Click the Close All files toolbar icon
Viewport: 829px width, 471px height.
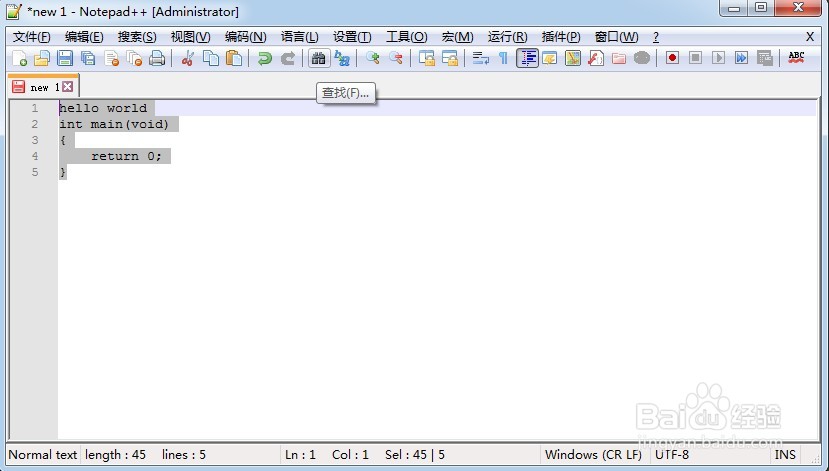(x=134, y=58)
